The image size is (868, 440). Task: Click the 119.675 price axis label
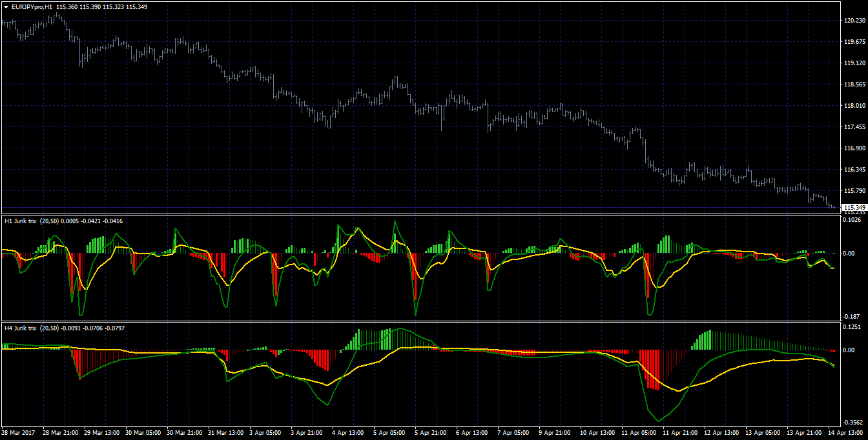tap(854, 42)
